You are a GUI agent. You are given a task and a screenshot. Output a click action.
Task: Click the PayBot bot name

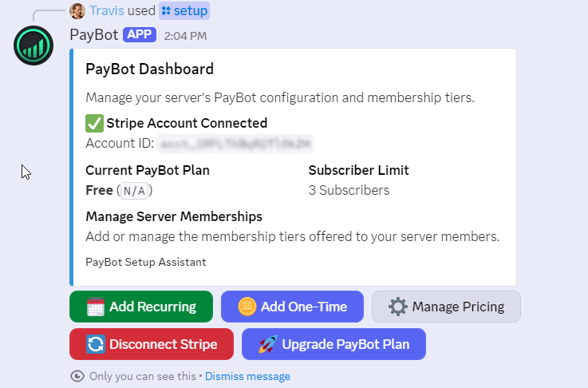pos(94,35)
